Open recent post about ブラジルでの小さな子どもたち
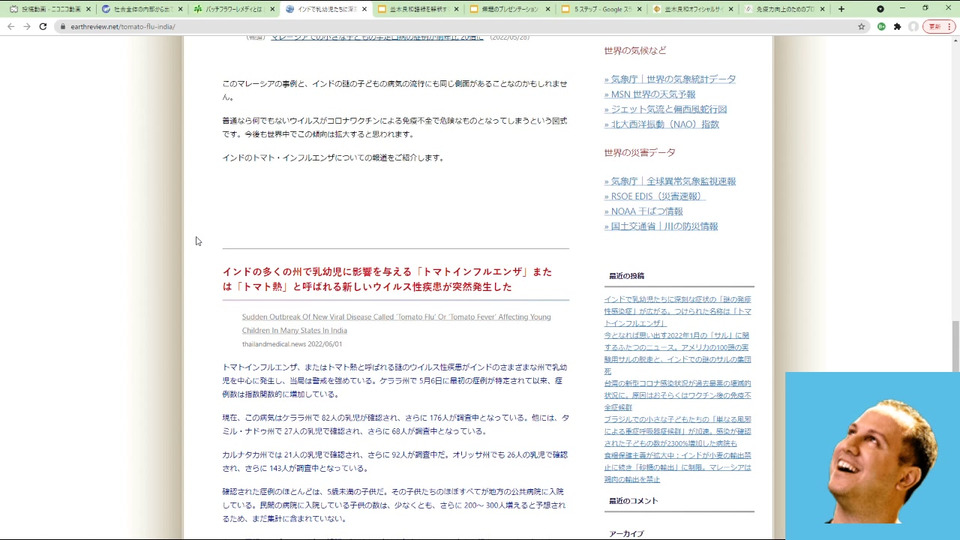This screenshot has height=540, width=960. [677, 431]
